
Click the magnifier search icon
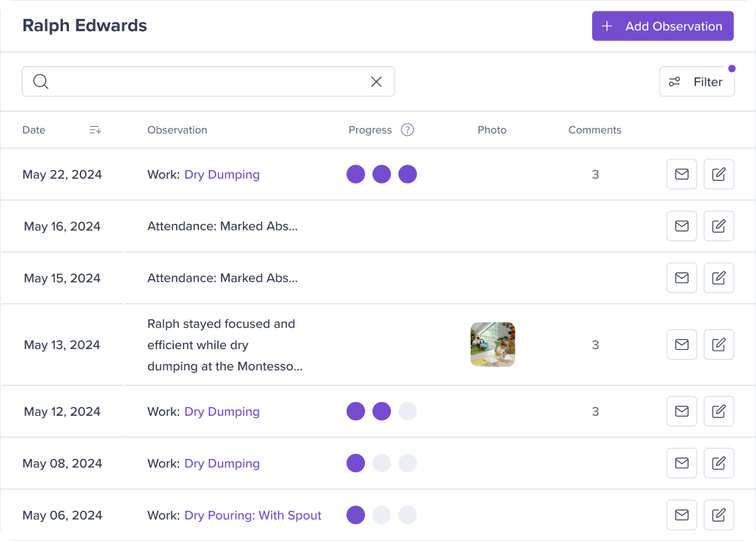point(41,81)
